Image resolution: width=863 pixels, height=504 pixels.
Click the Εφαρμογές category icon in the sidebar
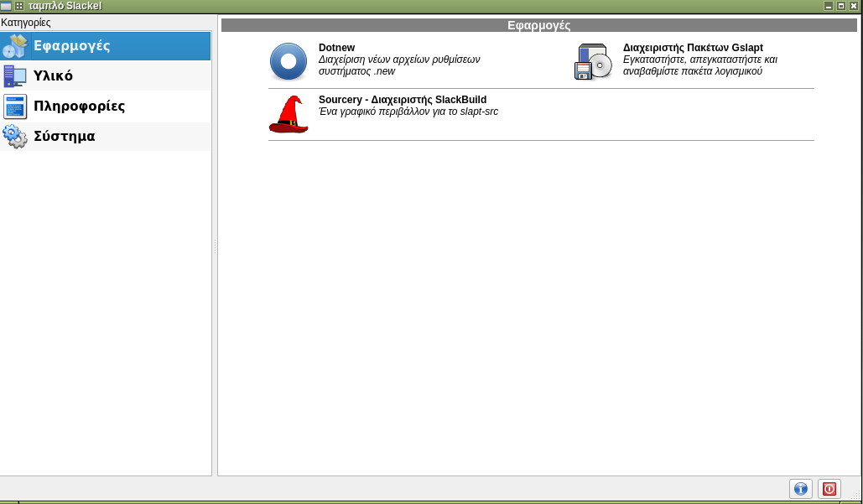15,46
